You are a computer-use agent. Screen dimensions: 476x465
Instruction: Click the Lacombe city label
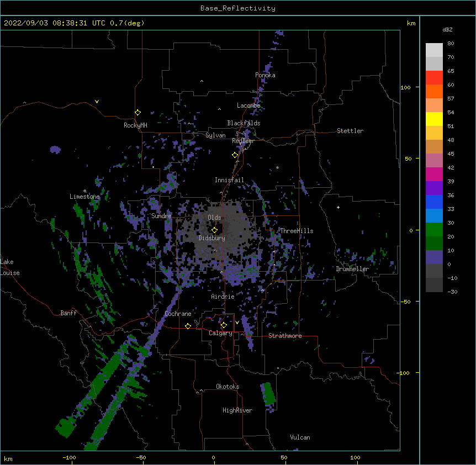pos(248,105)
